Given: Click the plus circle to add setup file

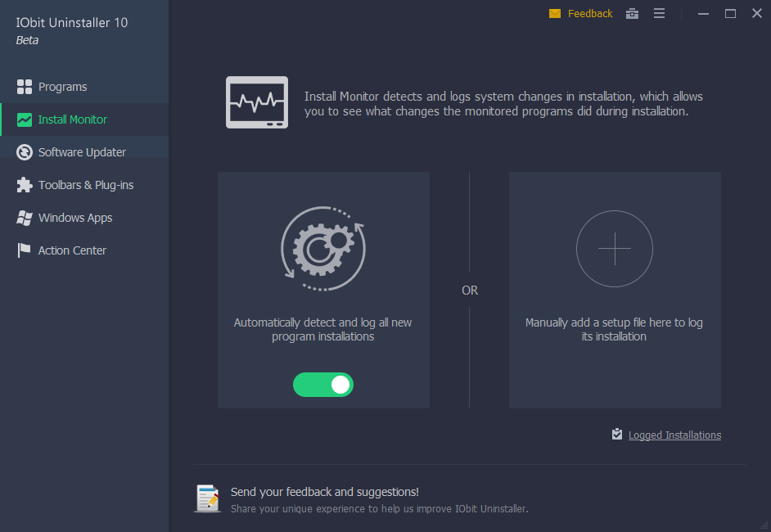Looking at the screenshot, I should pos(615,249).
